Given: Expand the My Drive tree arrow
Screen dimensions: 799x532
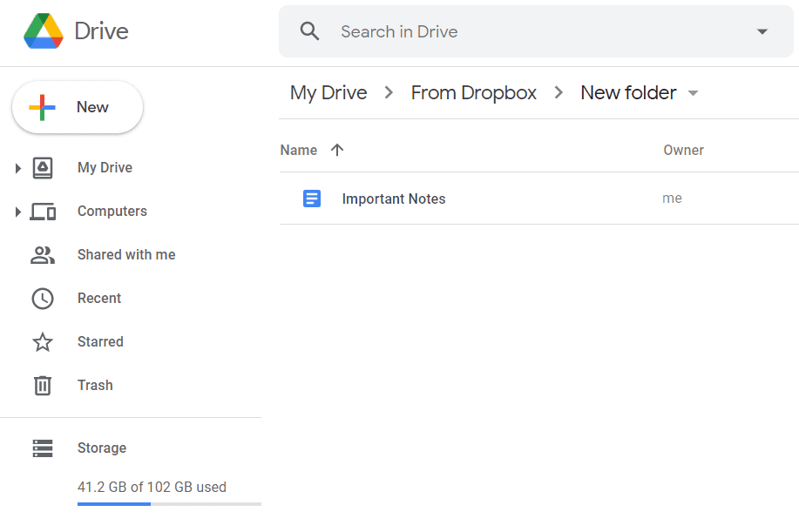Looking at the screenshot, I should pyautogui.click(x=17, y=168).
